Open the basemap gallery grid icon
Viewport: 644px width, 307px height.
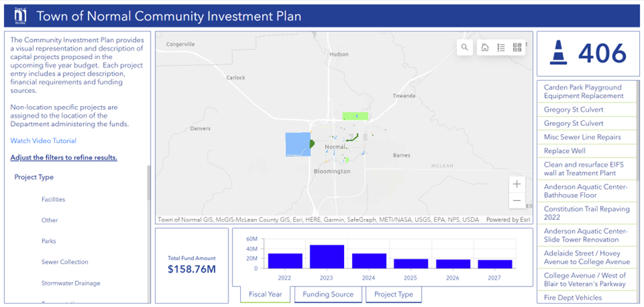pos(517,47)
